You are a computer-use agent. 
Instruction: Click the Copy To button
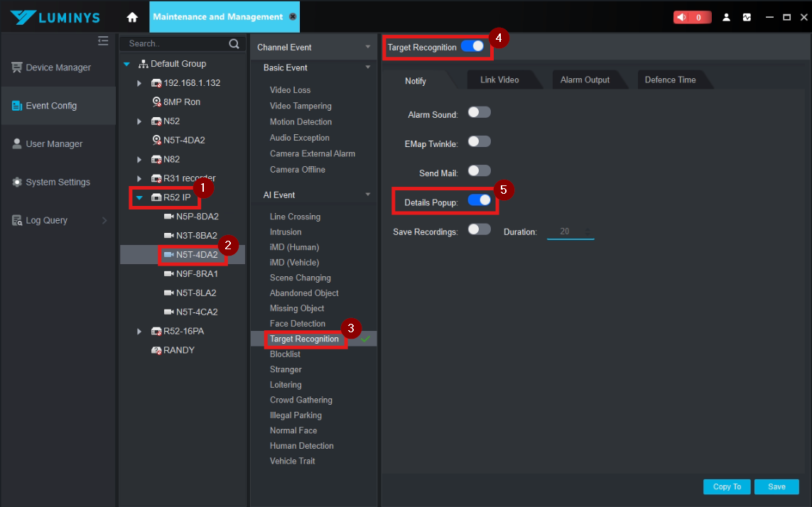point(727,487)
